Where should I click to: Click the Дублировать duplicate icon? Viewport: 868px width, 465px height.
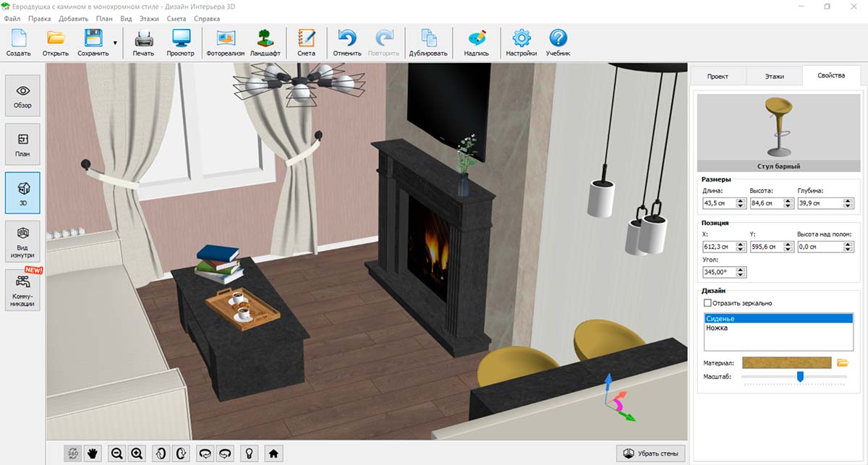click(x=428, y=42)
